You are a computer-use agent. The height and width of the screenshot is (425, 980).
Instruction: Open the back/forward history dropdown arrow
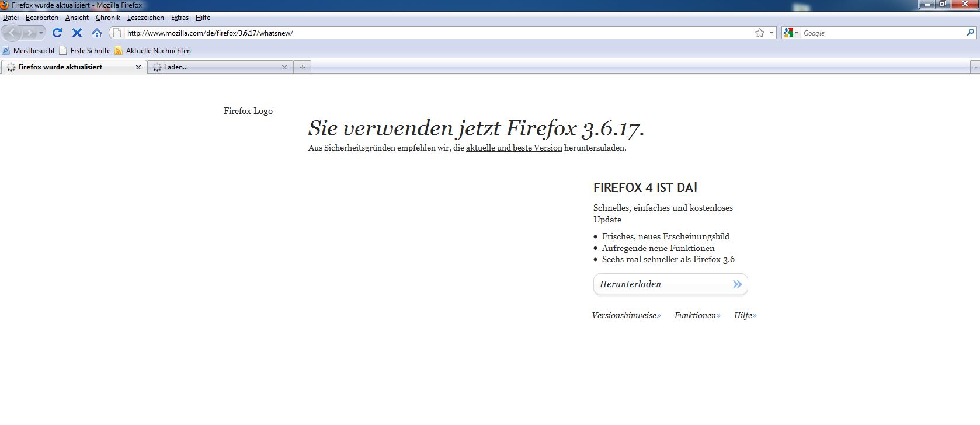[41, 33]
